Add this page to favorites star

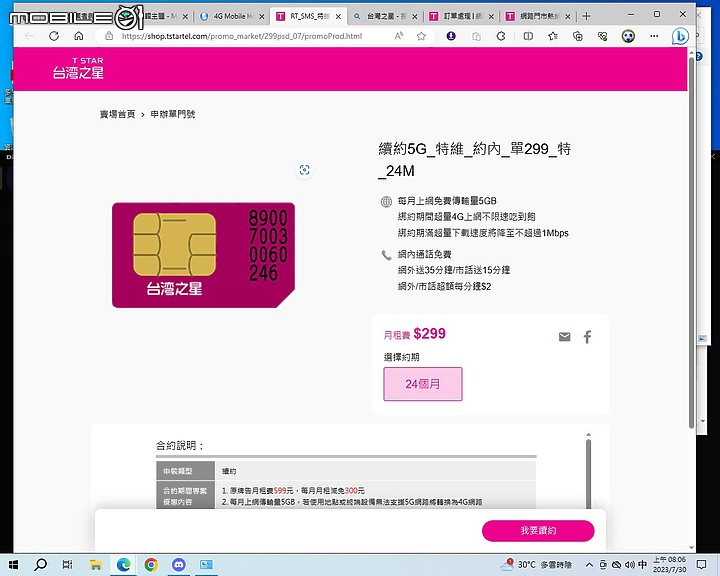pyautogui.click(x=421, y=36)
